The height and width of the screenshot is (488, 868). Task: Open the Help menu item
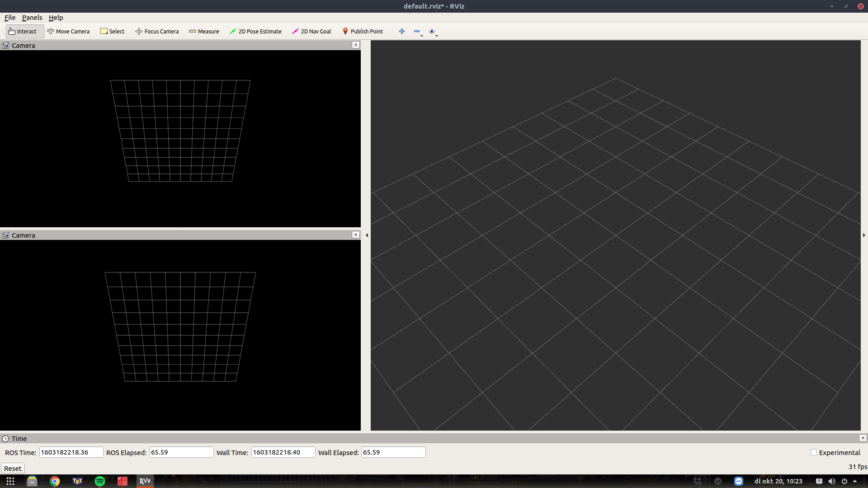tap(56, 18)
